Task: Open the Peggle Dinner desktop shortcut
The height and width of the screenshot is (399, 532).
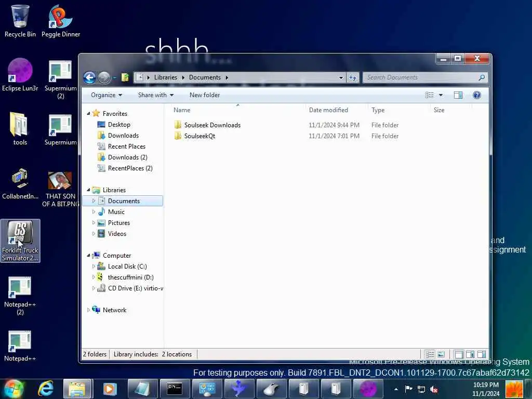Action: (x=61, y=21)
